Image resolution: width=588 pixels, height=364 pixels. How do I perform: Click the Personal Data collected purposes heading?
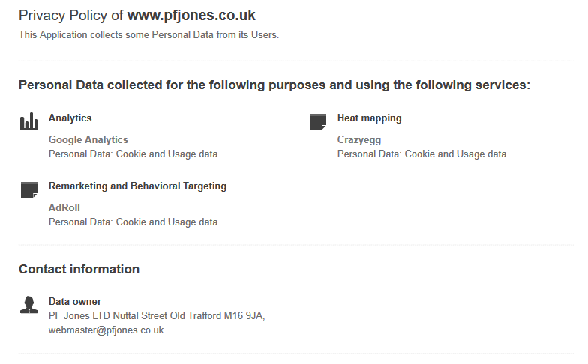pyautogui.click(x=274, y=85)
